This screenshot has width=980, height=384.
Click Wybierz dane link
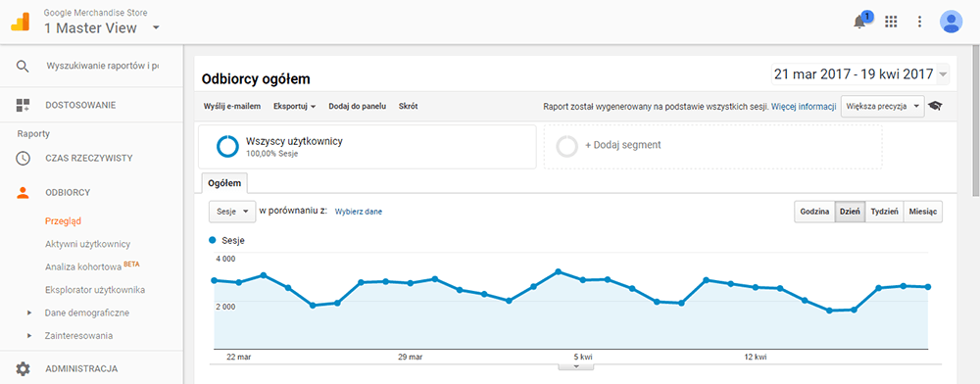[359, 212]
